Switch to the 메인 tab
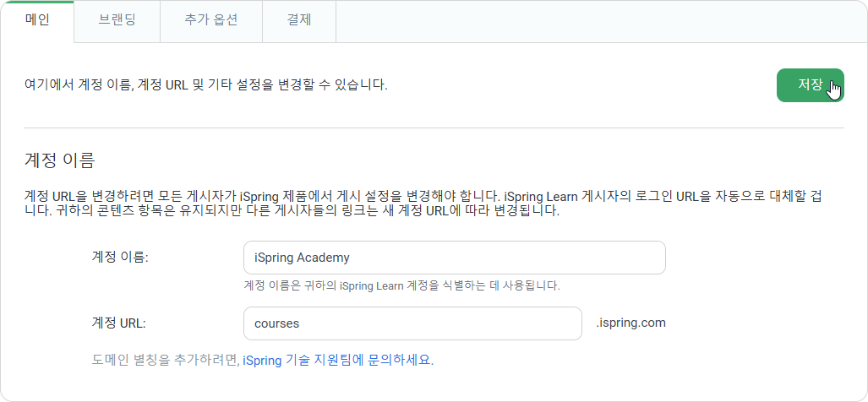Image resolution: width=868 pixels, height=402 pixels. click(x=38, y=21)
